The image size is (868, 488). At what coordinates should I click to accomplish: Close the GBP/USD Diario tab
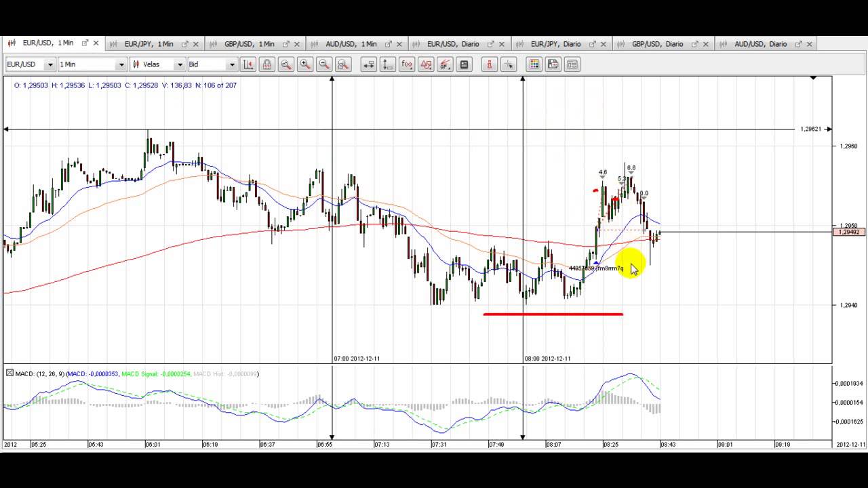coord(707,44)
